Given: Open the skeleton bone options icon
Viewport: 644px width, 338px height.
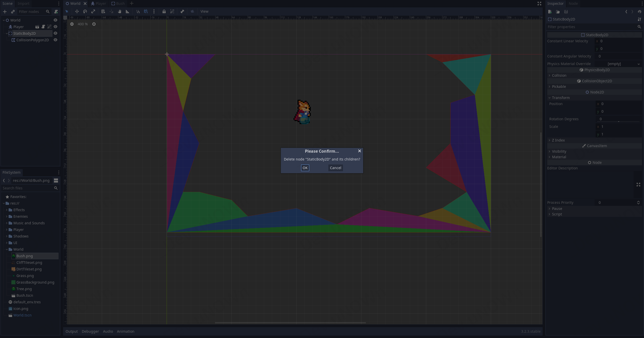Looking at the screenshot, I should click(182, 11).
